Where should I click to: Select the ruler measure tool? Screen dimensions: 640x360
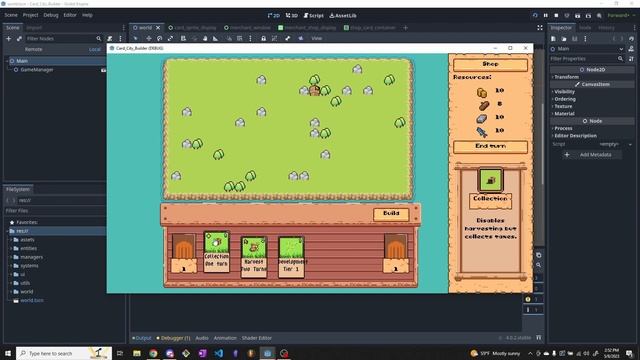216,38
